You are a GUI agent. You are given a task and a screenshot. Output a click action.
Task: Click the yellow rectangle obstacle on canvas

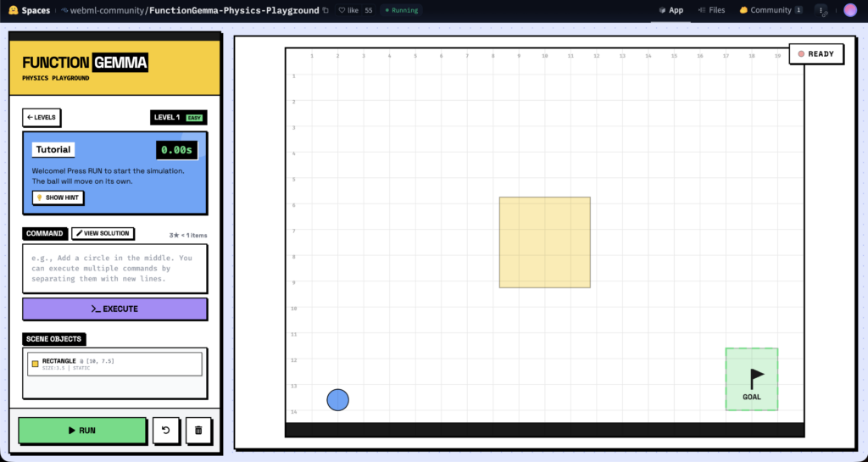point(544,242)
